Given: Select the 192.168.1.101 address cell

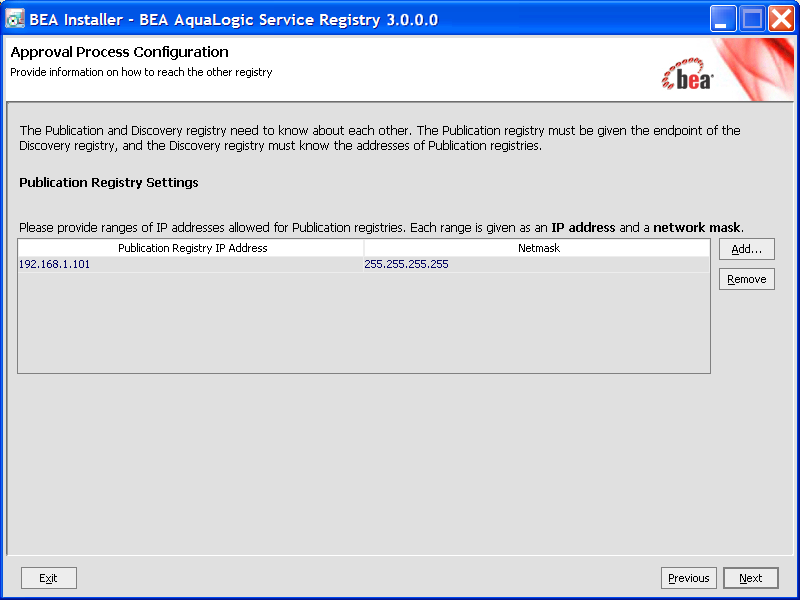Looking at the screenshot, I should (191, 264).
